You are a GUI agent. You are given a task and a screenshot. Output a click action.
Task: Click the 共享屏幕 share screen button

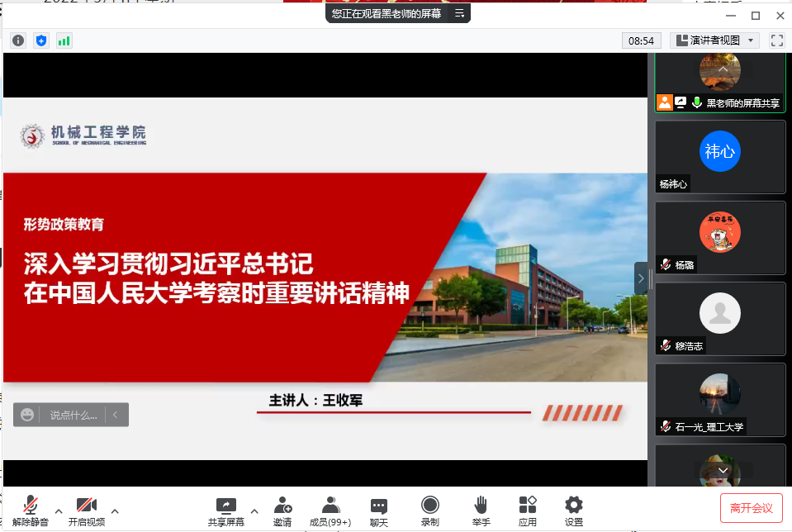click(225, 511)
